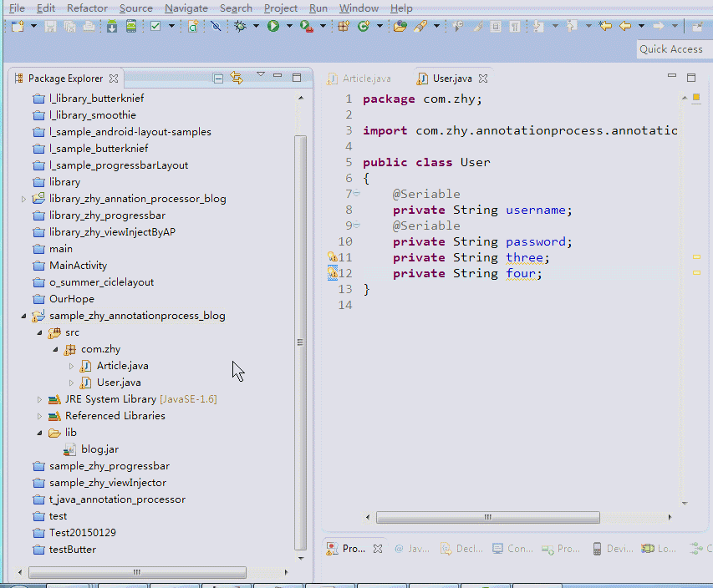
Task: Click the Run Android Lint checkmark icon
Action: pyautogui.click(x=155, y=27)
